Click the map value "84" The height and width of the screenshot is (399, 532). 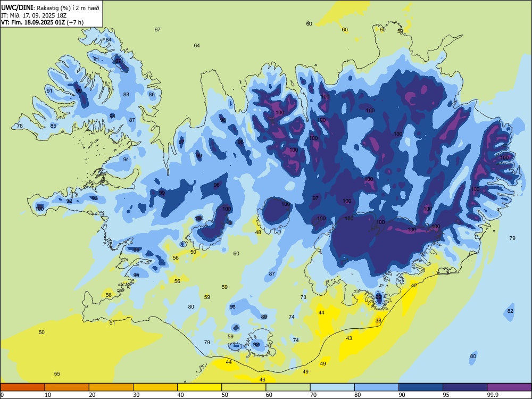click(109, 39)
